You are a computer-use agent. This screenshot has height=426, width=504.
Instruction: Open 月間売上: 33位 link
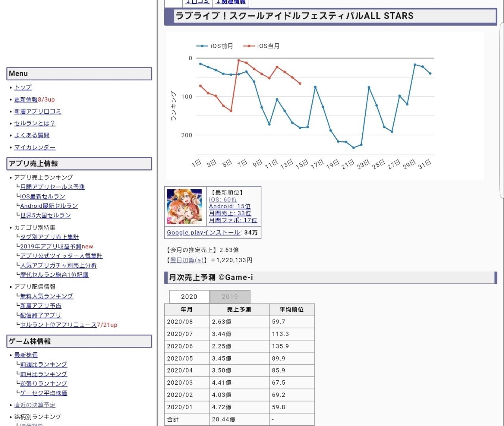pos(230,213)
